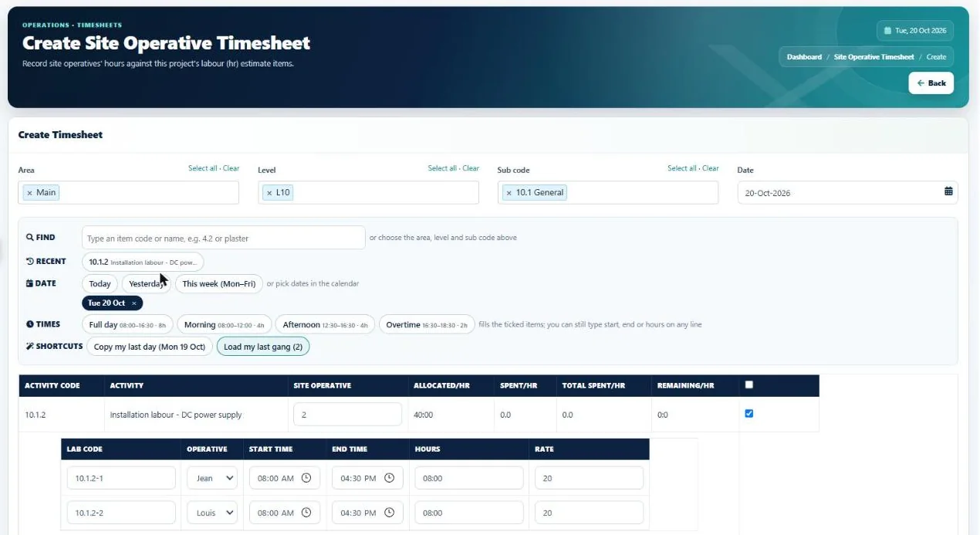Apply Morning 08:00–12:00 times
980x535 pixels.
click(225, 325)
